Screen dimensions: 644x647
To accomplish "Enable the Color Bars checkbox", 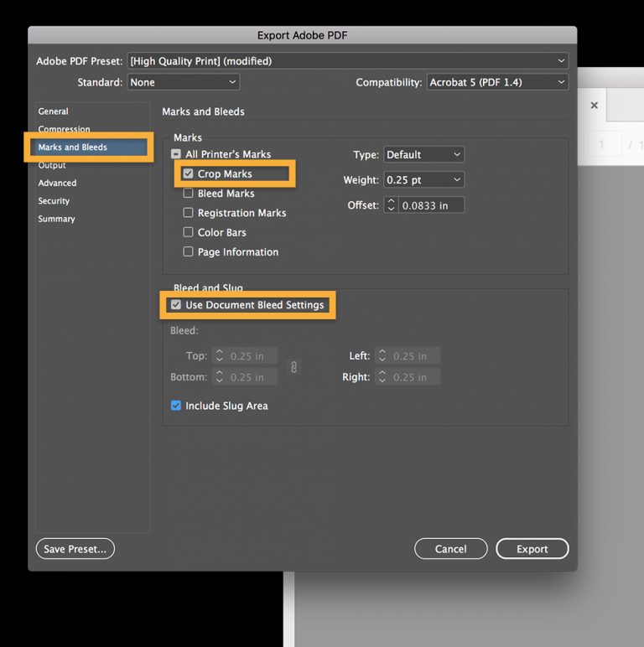I will click(x=188, y=232).
